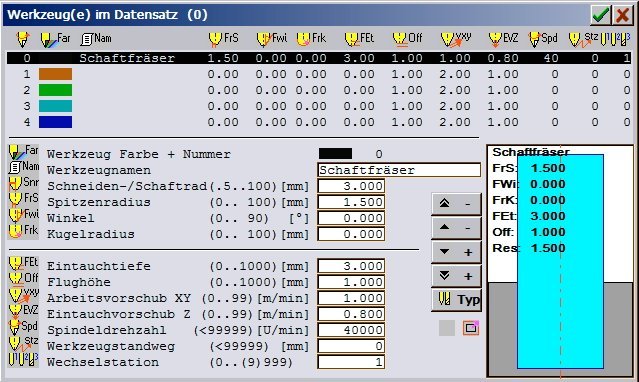Screen dimensions: 639x382
Task: Click the gray square below Typ button
Action: pos(447,328)
